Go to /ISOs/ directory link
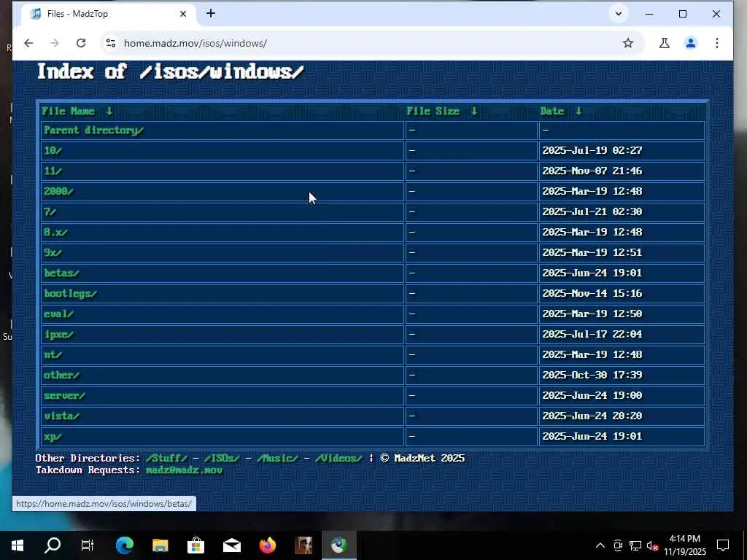 pyautogui.click(x=222, y=458)
